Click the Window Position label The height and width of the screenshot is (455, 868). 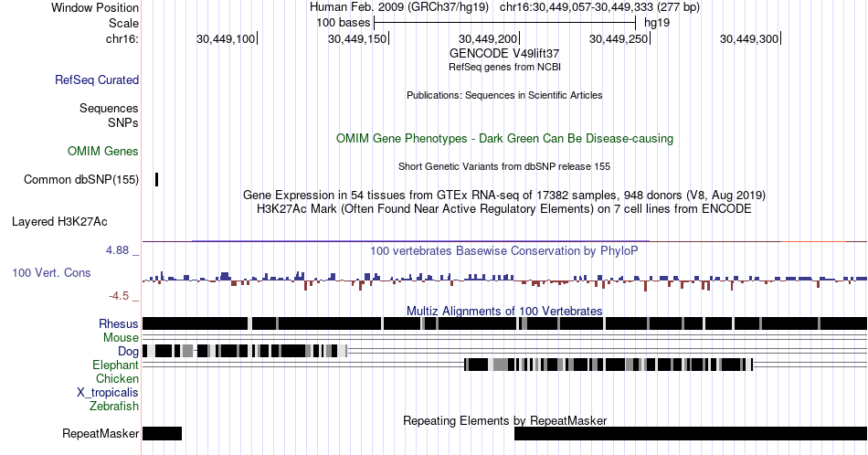95,7
